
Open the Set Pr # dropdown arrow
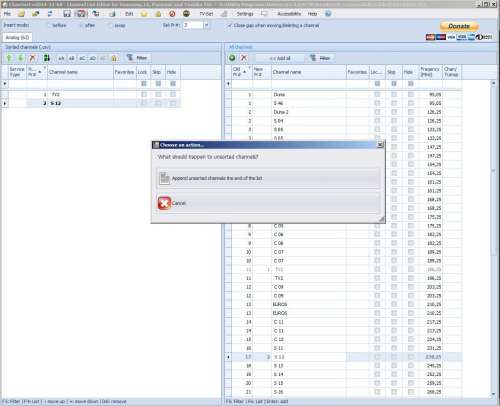pos(207,25)
